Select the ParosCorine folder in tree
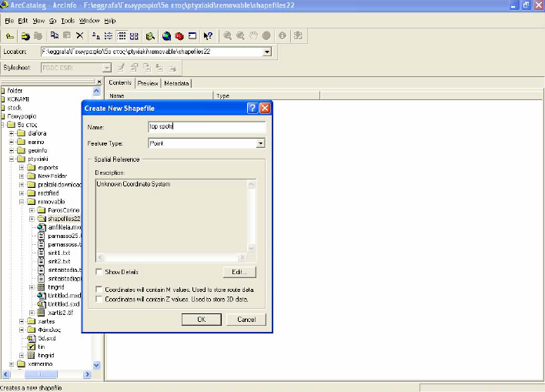Viewport: 545px width, 392px height. pos(64,210)
